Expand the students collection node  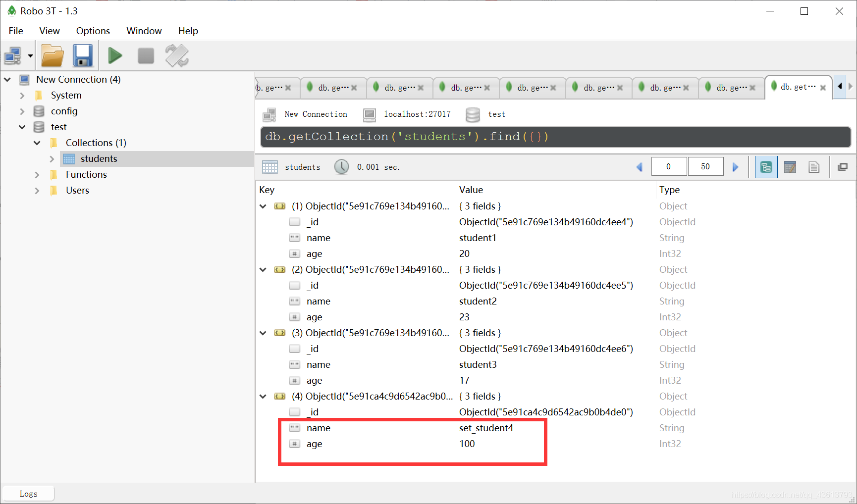pos(52,158)
